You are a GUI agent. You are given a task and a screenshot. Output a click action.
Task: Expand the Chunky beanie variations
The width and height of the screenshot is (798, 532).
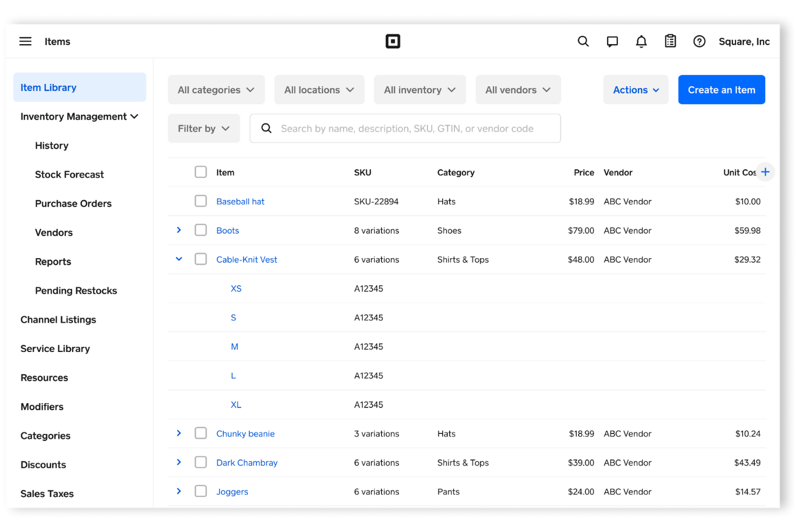point(179,433)
